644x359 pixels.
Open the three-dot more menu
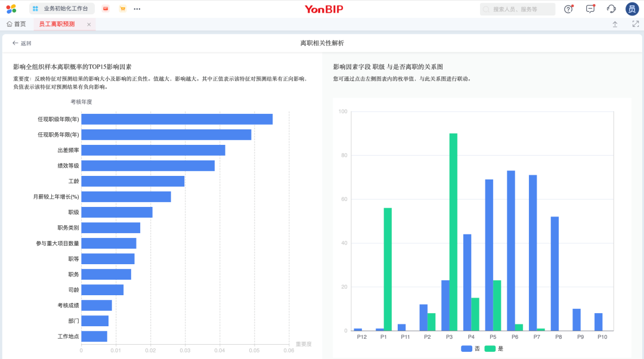point(137,8)
